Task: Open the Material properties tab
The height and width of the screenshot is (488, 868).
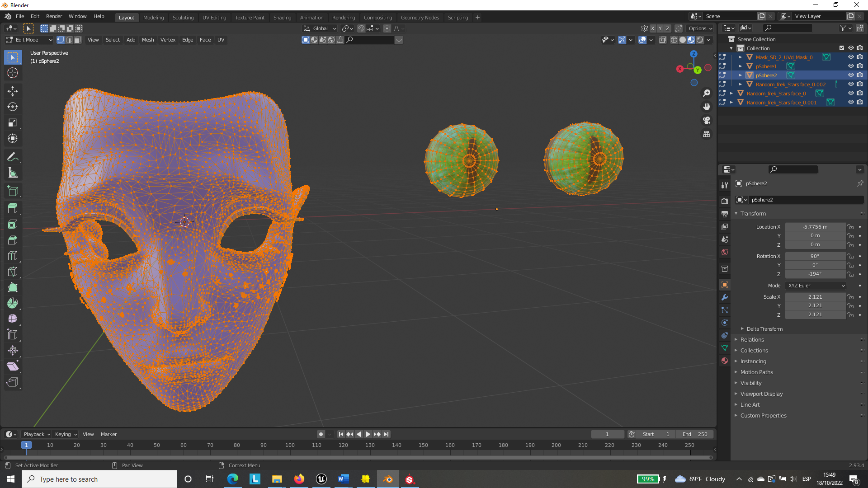Action: (725, 361)
